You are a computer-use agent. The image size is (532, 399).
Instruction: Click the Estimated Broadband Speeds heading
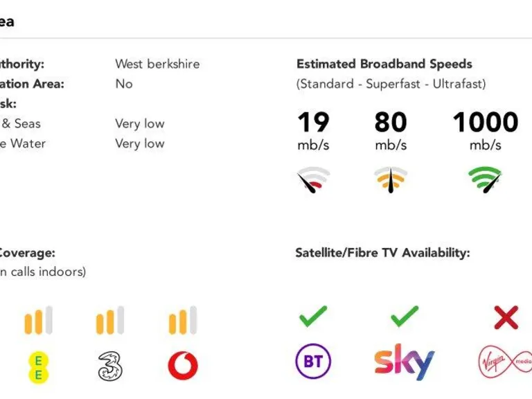pyautogui.click(x=384, y=64)
